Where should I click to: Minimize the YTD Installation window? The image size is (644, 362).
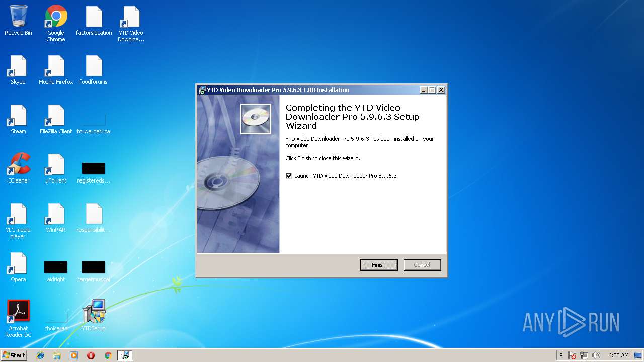click(424, 90)
